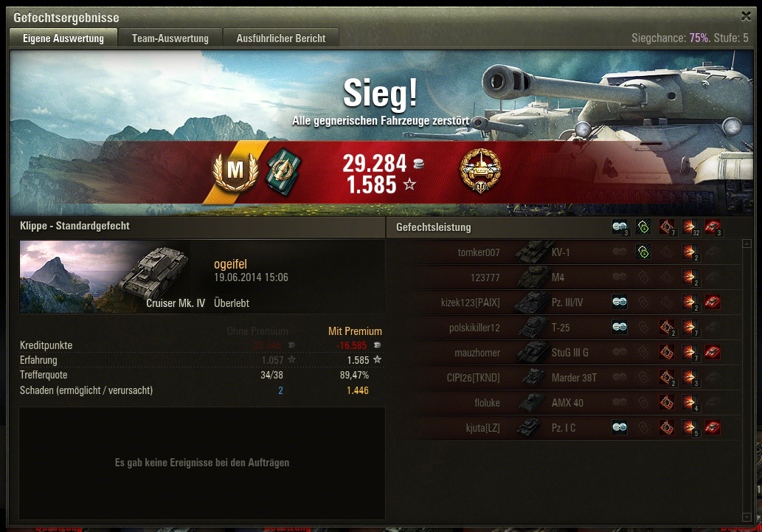Screen dimensions: 762x532
Task: Click the Mit Premium column header
Action: [355, 331]
